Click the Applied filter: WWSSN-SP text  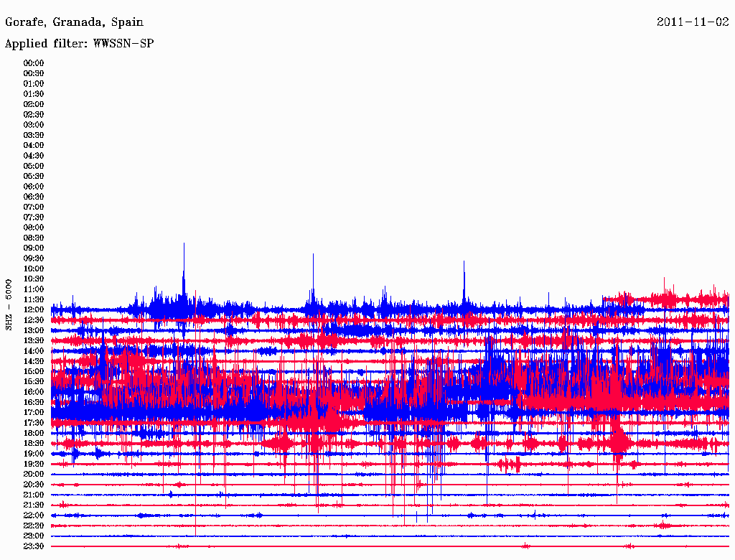[x=79, y=44]
